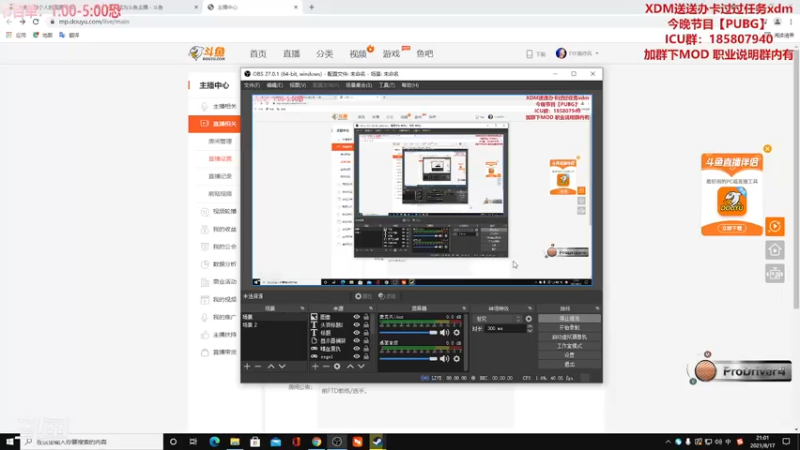This screenshot has height=450, width=800.
Task: Open source properties gear under sources list
Action: (x=337, y=366)
